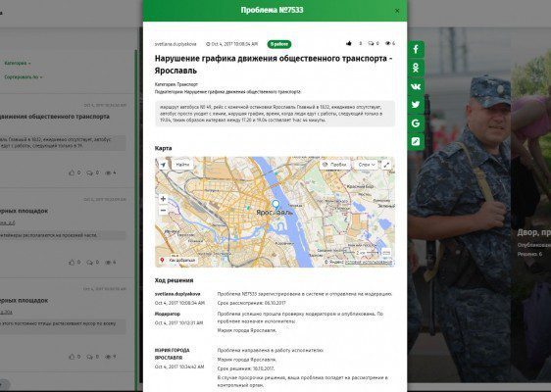Close the Проблема №7533 dialog
Image resolution: width=551 pixels, height=392 pixels.
(x=397, y=11)
